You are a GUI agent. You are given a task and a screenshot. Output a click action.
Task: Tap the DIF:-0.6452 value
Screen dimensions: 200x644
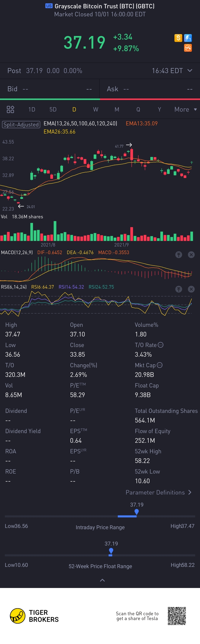pos(50,252)
